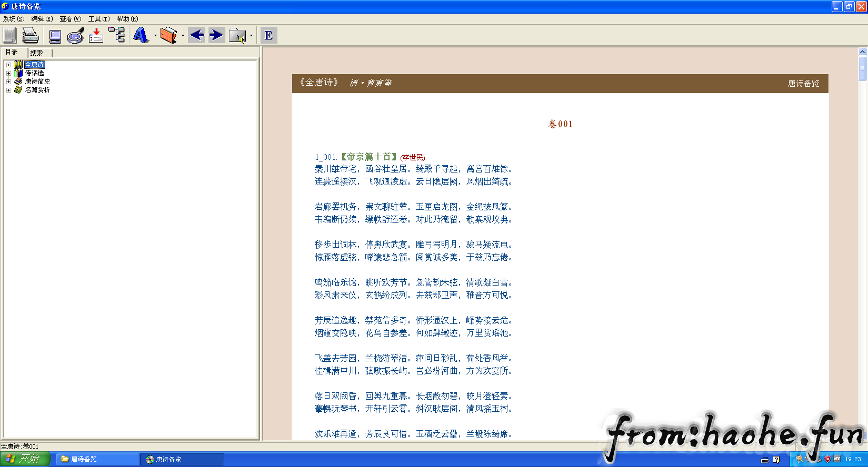Image resolution: width=868 pixels, height=467 pixels.
Task: Click the keyboard language bar icon
Action: [x=765, y=460]
